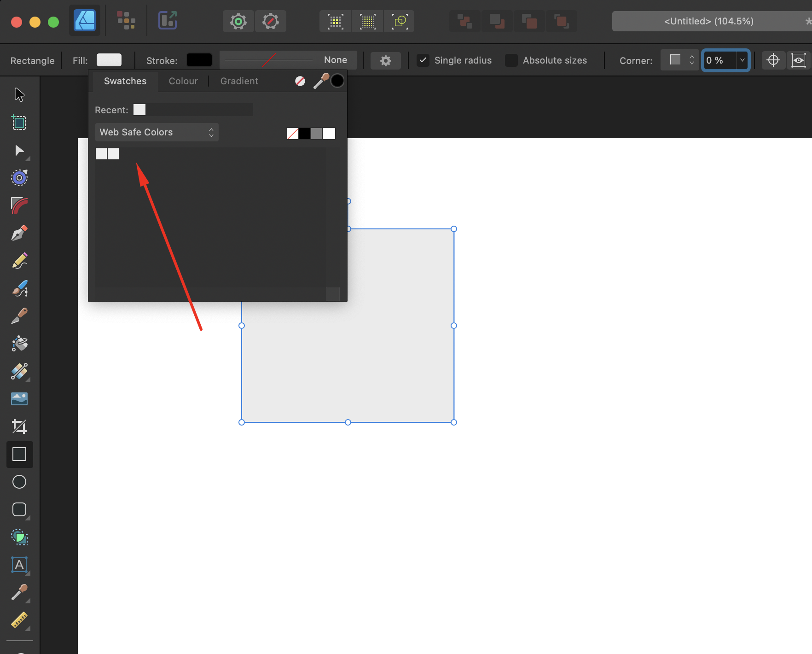Open snapping preferences gear icon
812x654 pixels.
[238, 21]
